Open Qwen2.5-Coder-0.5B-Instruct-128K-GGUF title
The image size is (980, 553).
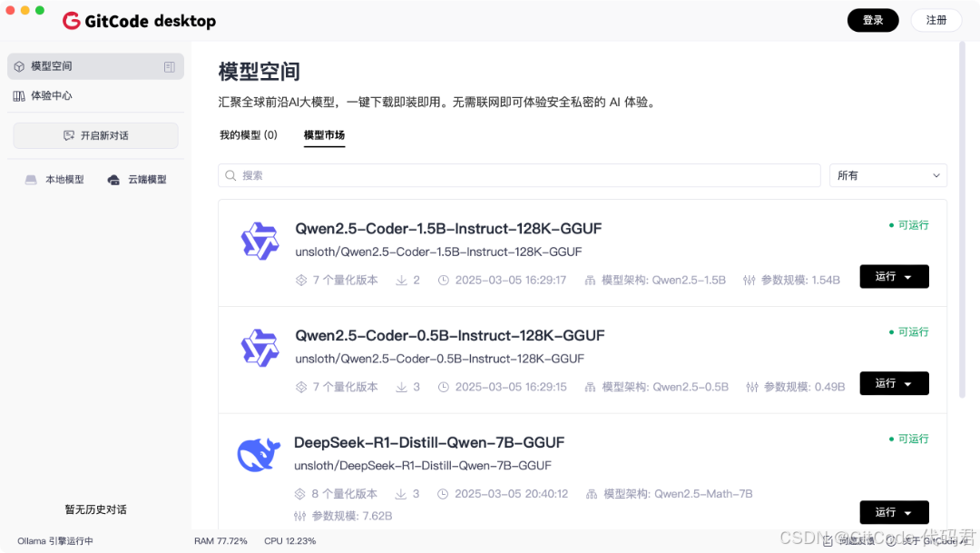pos(449,336)
